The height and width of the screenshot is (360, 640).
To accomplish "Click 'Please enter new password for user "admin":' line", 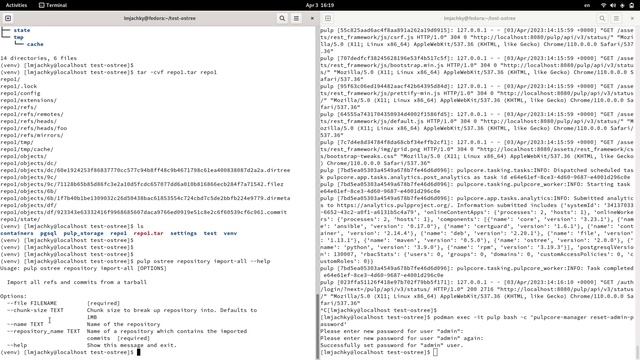I will pyautogui.click(x=392, y=331).
